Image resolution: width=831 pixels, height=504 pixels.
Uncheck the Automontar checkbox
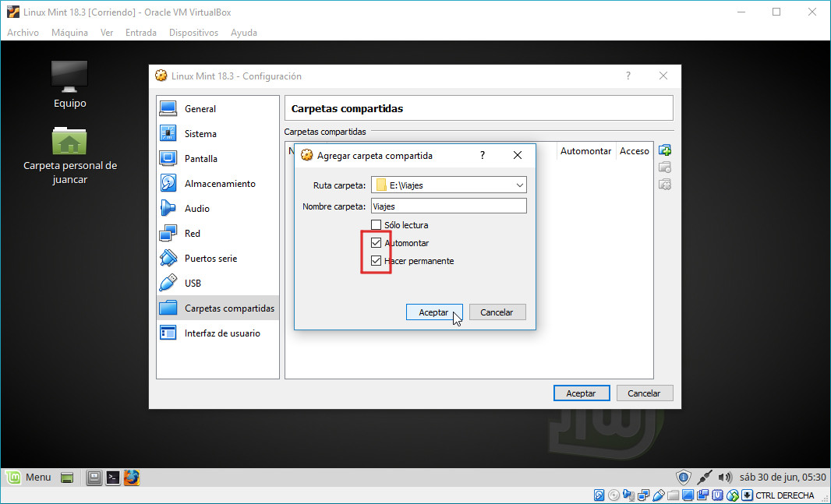pos(377,243)
